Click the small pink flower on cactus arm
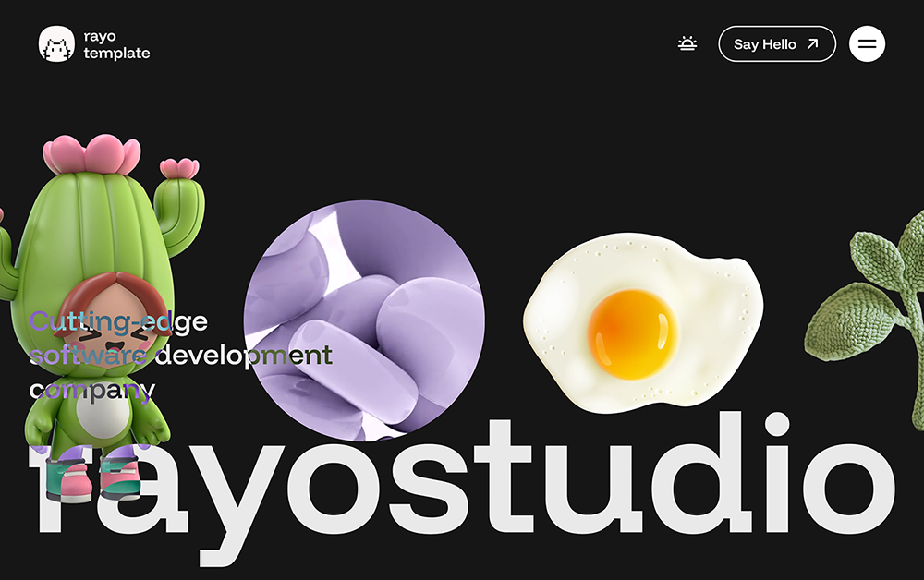Viewport: 924px width, 580px height. (x=178, y=168)
